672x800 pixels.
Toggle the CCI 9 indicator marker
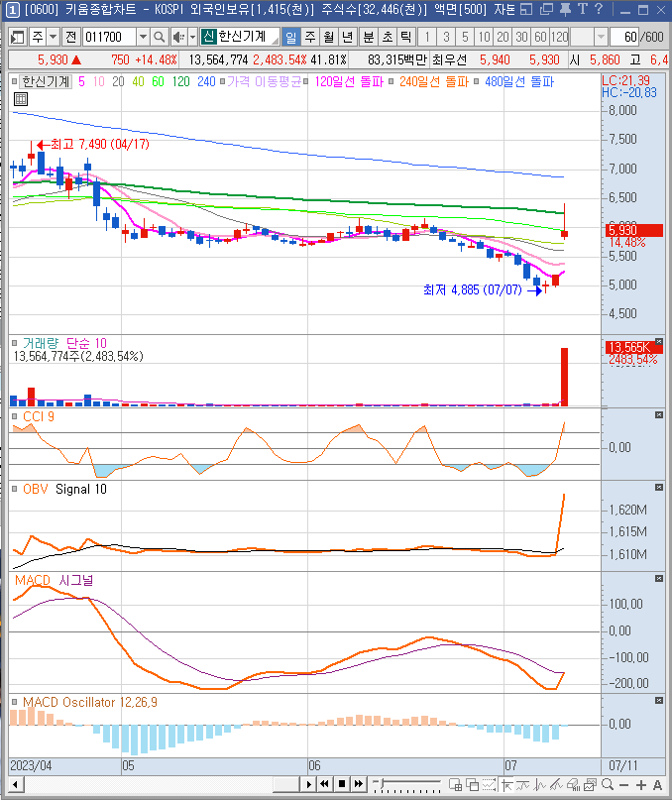pyautogui.click(x=14, y=416)
